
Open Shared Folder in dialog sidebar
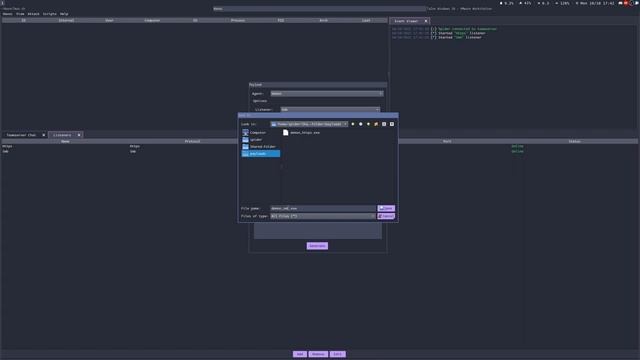259,147
